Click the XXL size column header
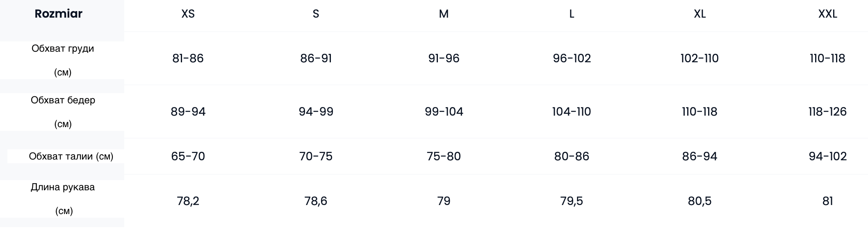Screen dimensions: 868x228 827,14
